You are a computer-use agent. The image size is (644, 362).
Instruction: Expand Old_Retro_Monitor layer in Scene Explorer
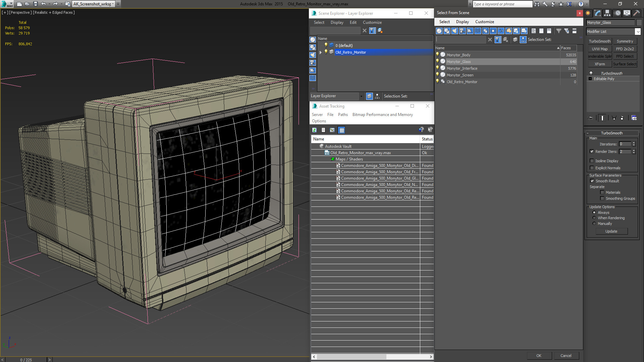(321, 52)
